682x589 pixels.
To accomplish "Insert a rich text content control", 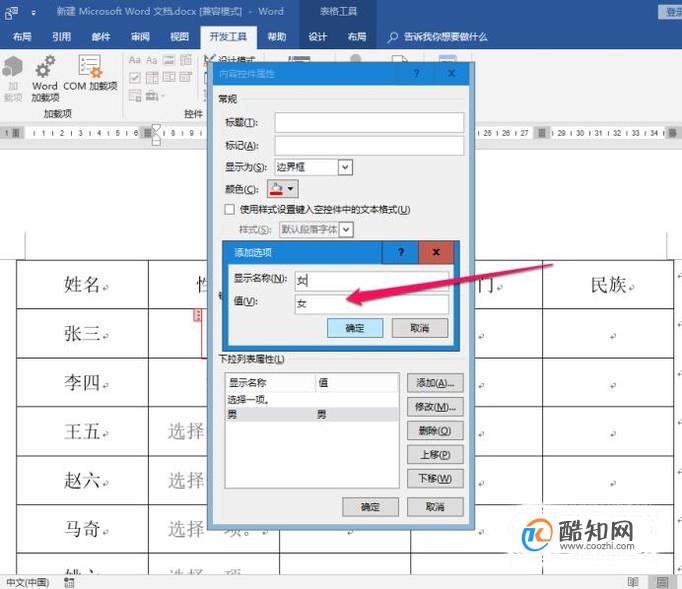I will coord(135,60).
